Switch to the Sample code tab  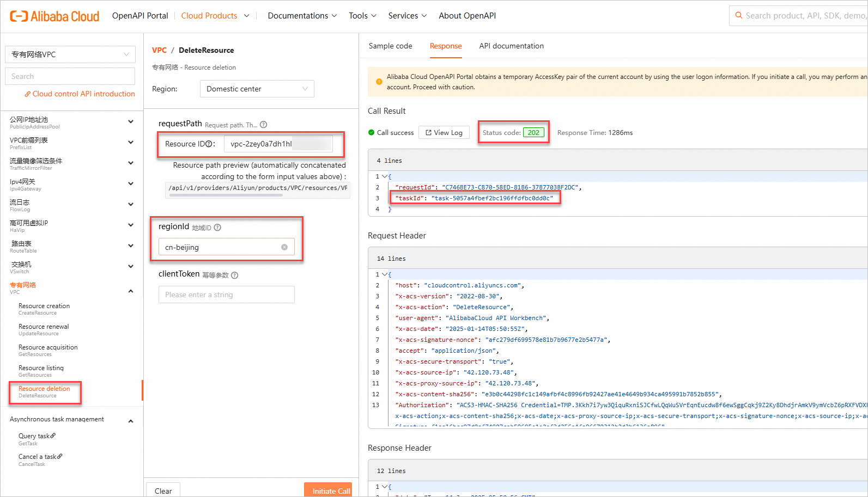(x=390, y=46)
